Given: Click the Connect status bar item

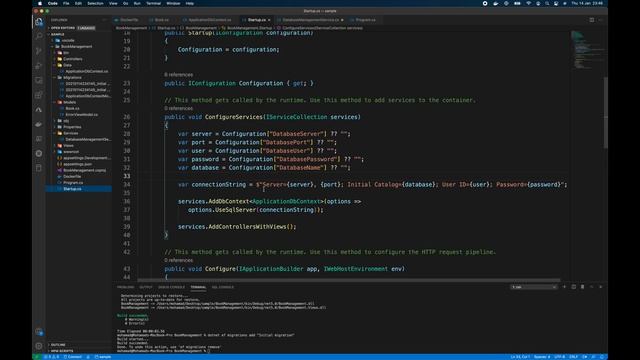Looking at the screenshot, I should [73, 357].
